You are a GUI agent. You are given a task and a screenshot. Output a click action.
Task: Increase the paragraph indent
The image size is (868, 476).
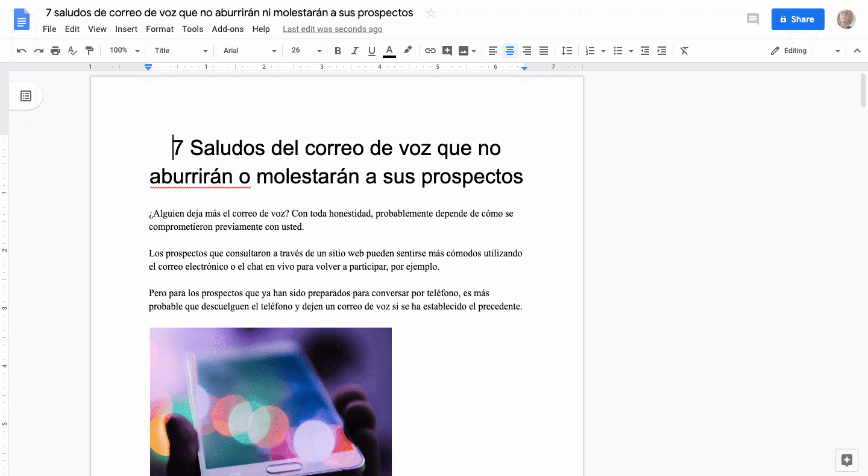point(662,51)
